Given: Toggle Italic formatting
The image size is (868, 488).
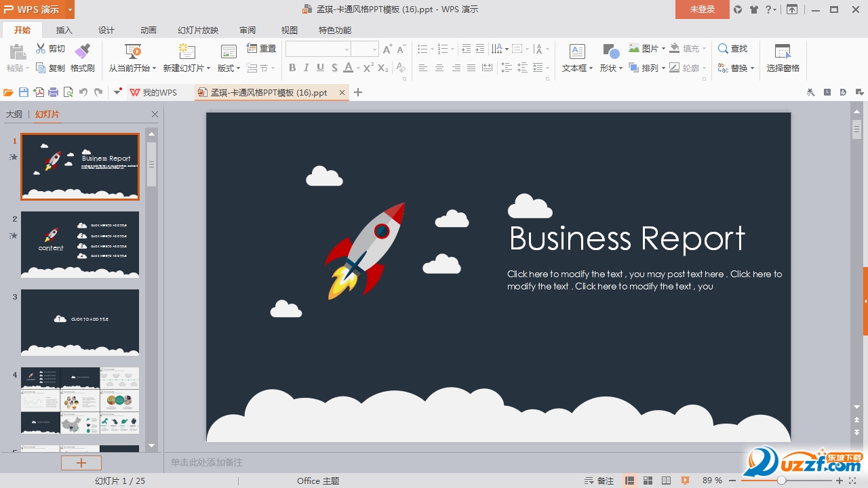Looking at the screenshot, I should pos(307,68).
